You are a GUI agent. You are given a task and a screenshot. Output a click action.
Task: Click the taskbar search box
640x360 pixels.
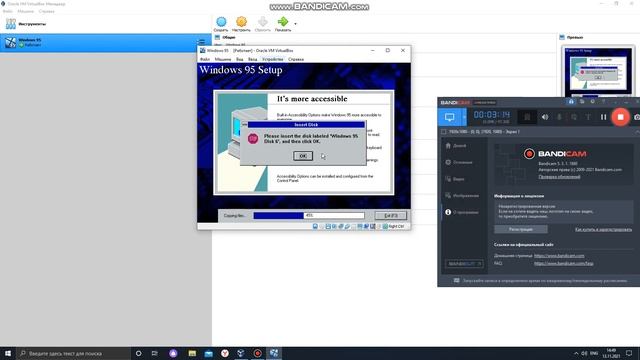73,353
